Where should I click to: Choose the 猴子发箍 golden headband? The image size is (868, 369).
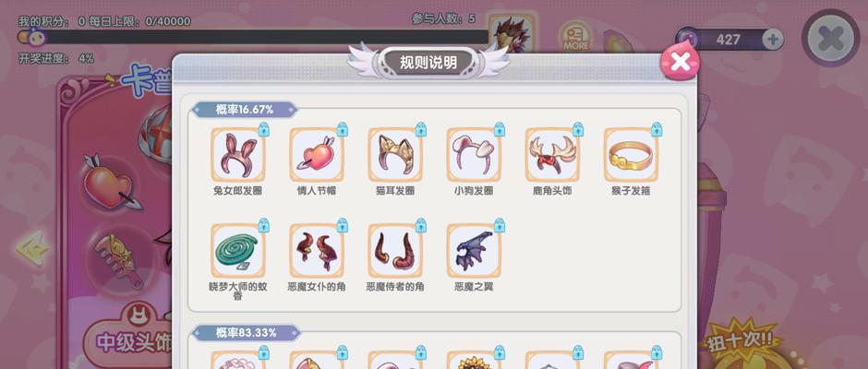(631, 155)
